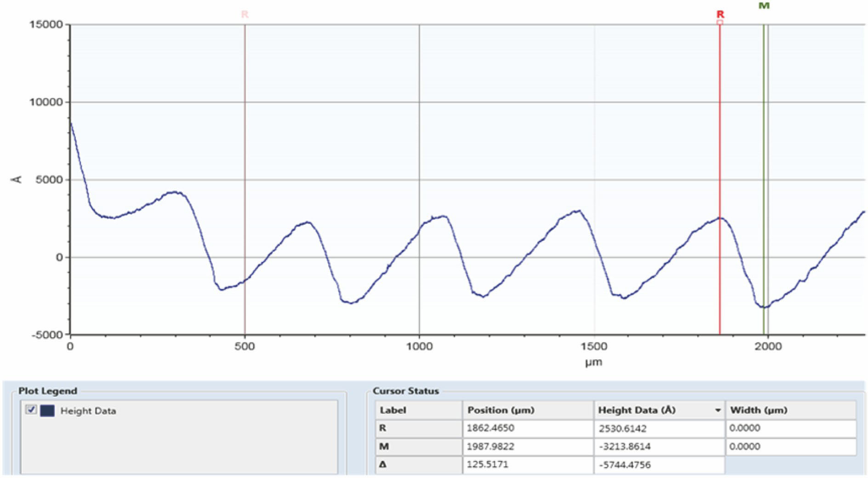The height and width of the screenshot is (478, 868).
Task: Click the M height value -3213.8614
Action: (624, 446)
